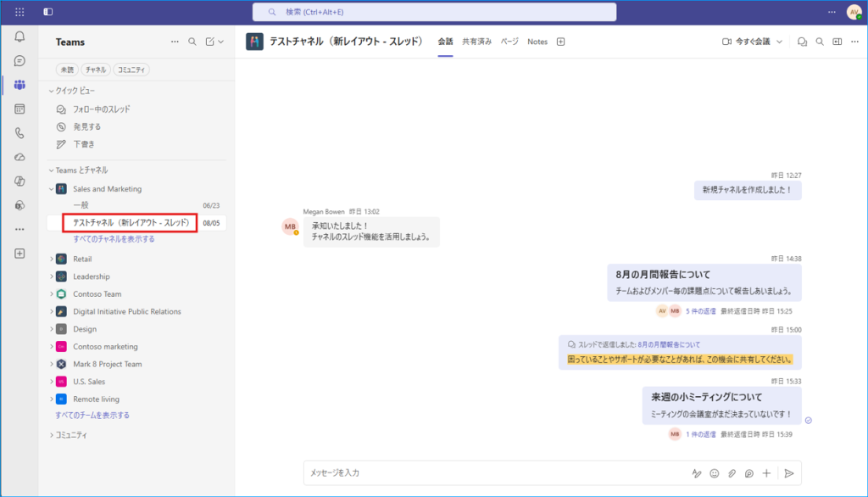Click Megan Bowen's MB avatar

(x=290, y=226)
